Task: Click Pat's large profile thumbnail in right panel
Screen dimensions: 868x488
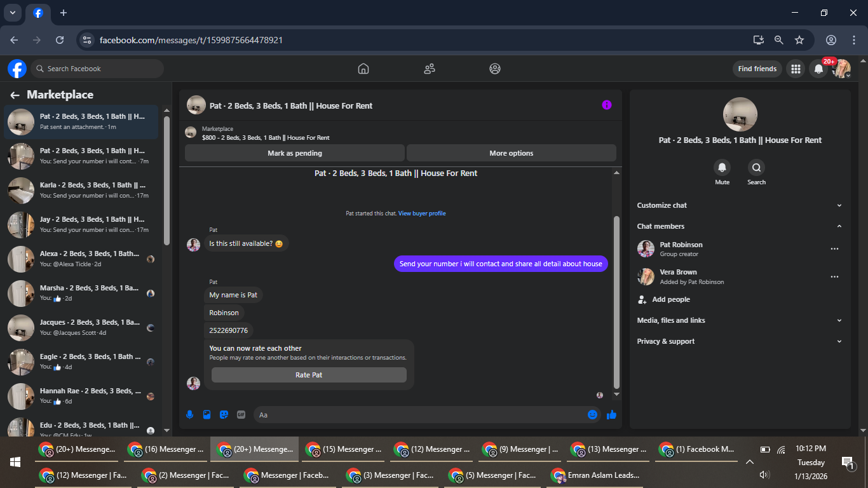Action: [x=740, y=114]
